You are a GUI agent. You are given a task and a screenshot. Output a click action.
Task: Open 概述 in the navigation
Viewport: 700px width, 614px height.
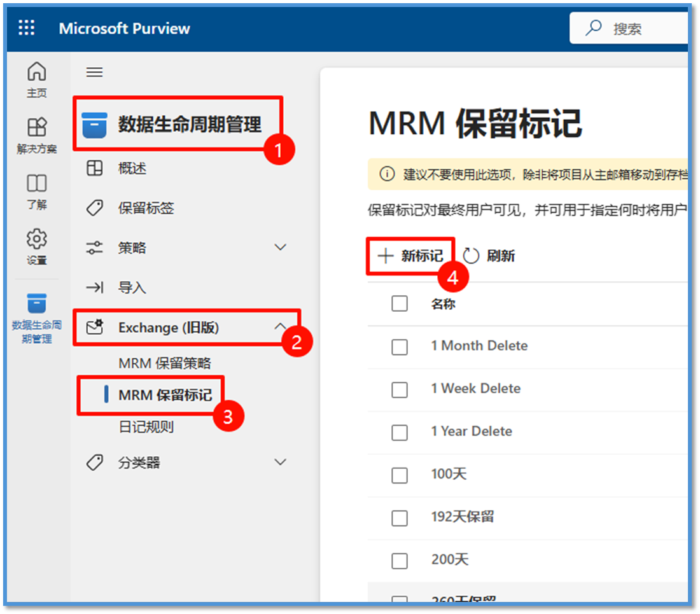[x=132, y=168]
